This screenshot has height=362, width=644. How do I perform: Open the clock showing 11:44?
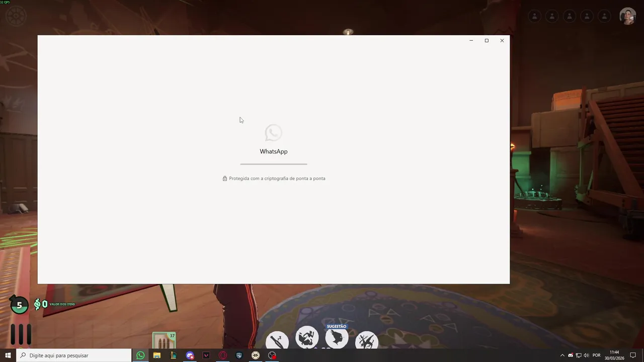tap(614, 355)
